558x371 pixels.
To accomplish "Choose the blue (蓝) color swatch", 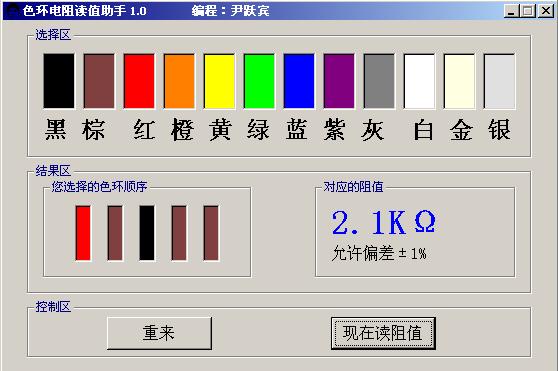I will pos(299,81).
